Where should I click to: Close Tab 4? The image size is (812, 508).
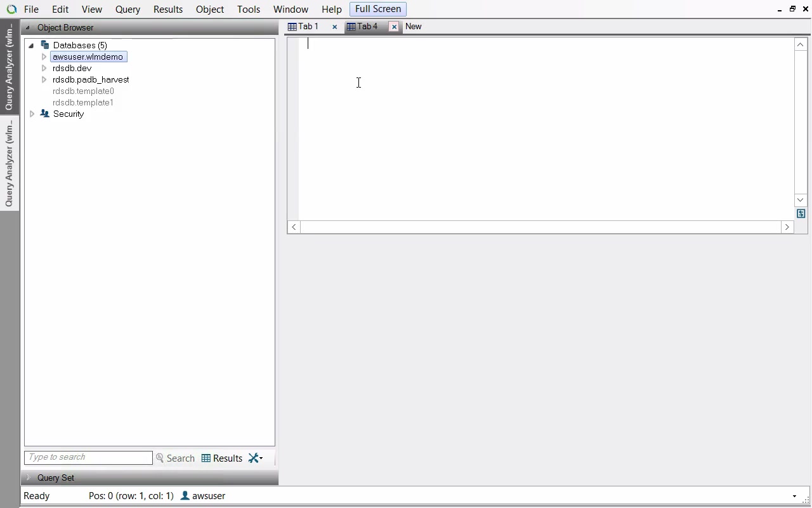tap(394, 27)
